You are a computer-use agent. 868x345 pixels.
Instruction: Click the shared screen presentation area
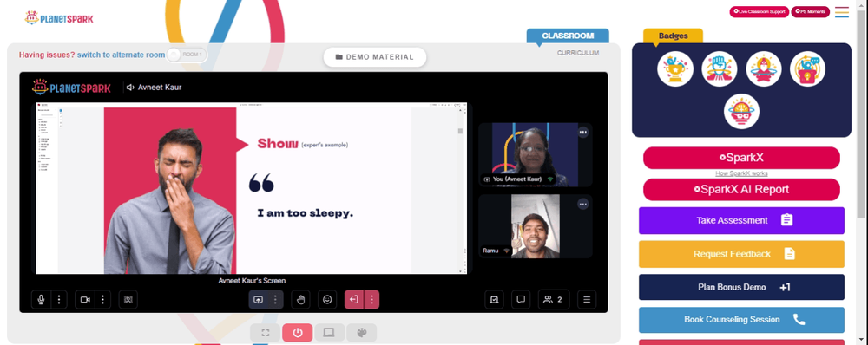pos(252,188)
